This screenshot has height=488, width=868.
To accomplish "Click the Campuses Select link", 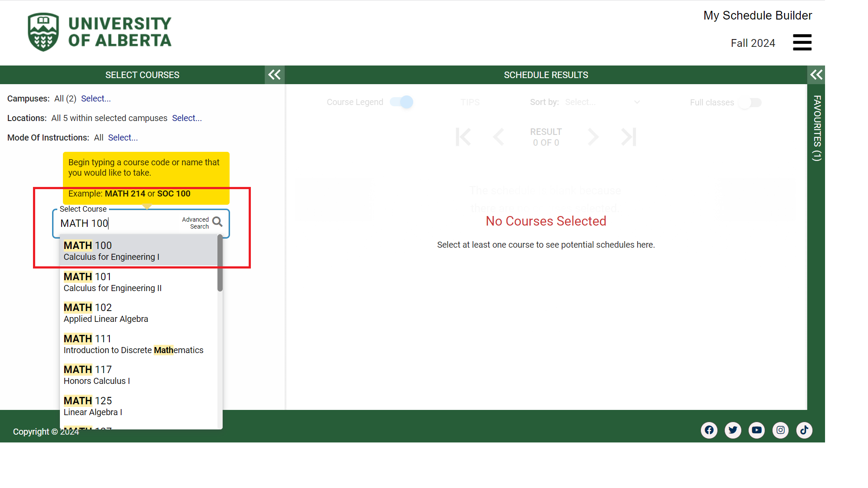I will click(96, 98).
